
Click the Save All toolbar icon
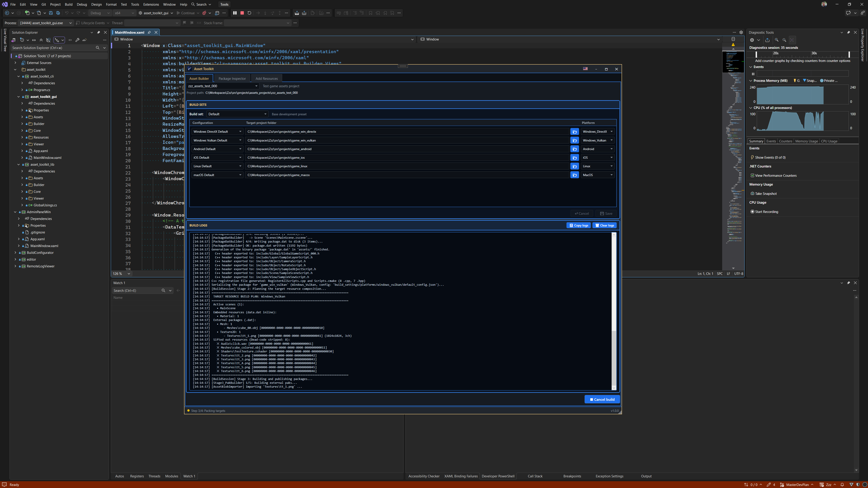(x=58, y=13)
